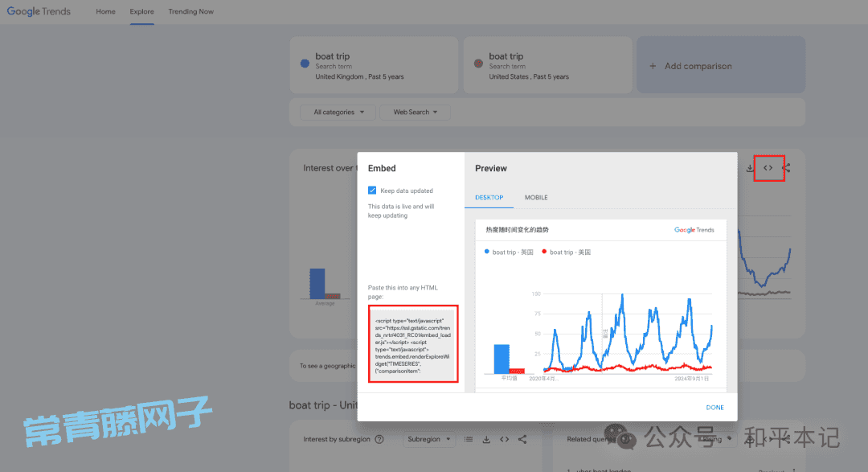Click the embed script code box
The image size is (868, 472).
413,343
